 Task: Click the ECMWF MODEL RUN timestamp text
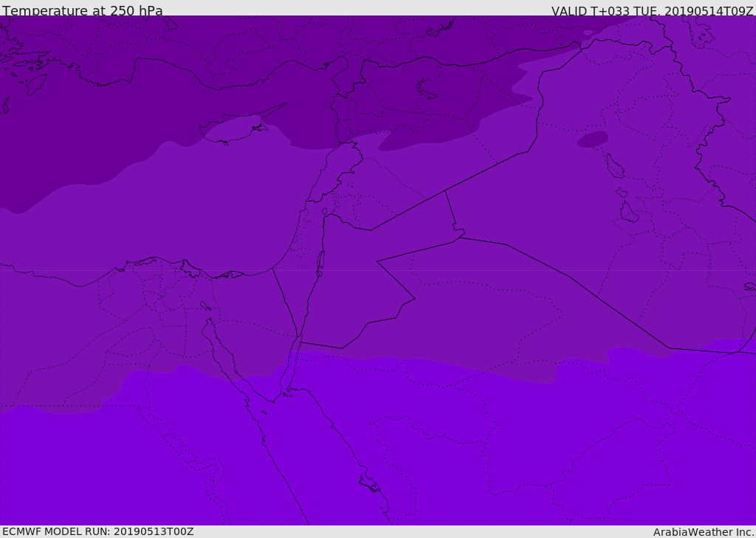(98, 532)
